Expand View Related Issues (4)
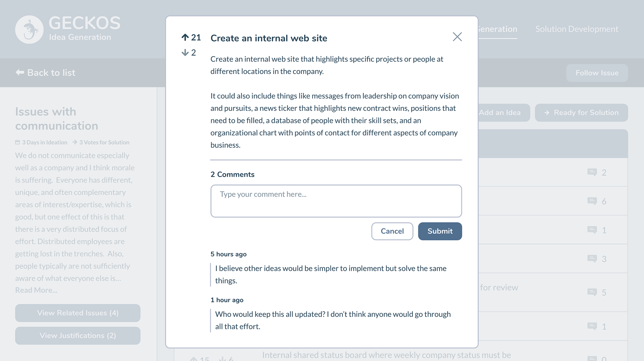Viewport: 644px width, 361px height. (77, 313)
